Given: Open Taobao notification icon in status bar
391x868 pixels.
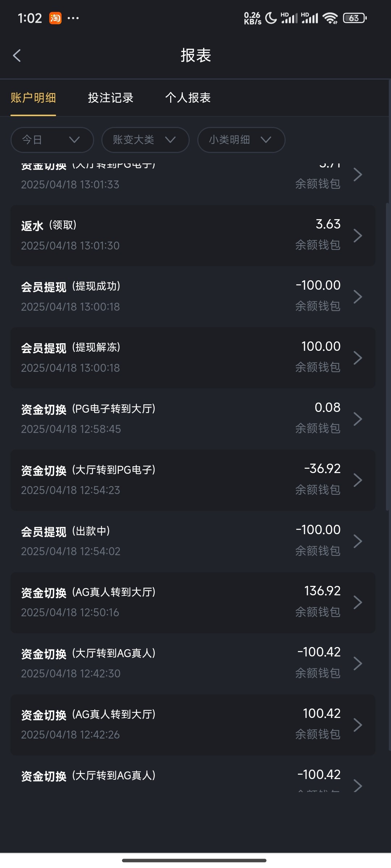Looking at the screenshot, I should (55, 18).
